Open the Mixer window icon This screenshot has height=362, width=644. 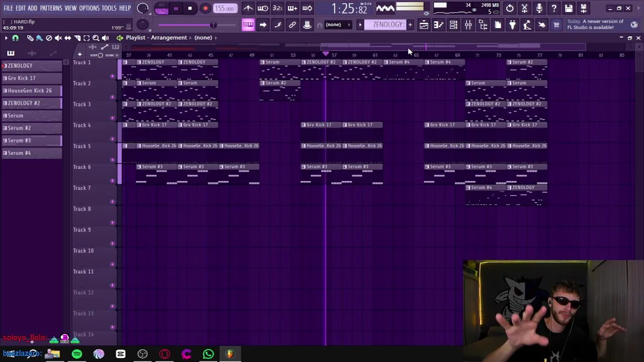point(468,25)
